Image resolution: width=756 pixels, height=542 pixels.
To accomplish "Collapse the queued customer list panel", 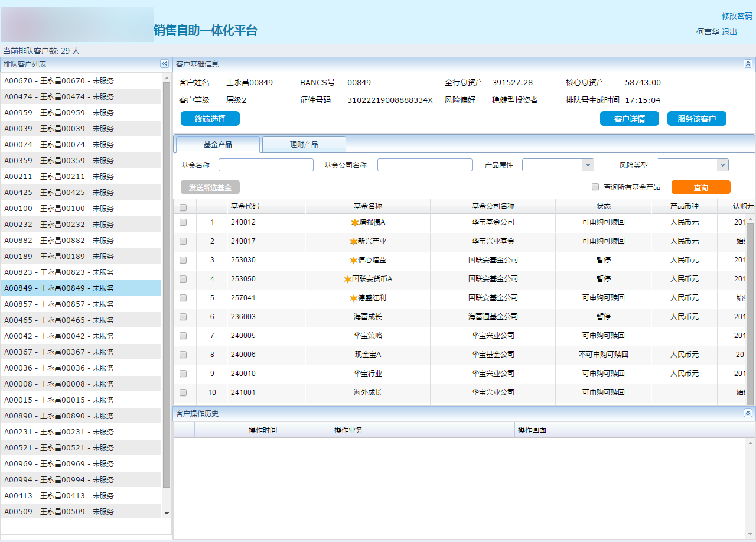I will (x=164, y=64).
